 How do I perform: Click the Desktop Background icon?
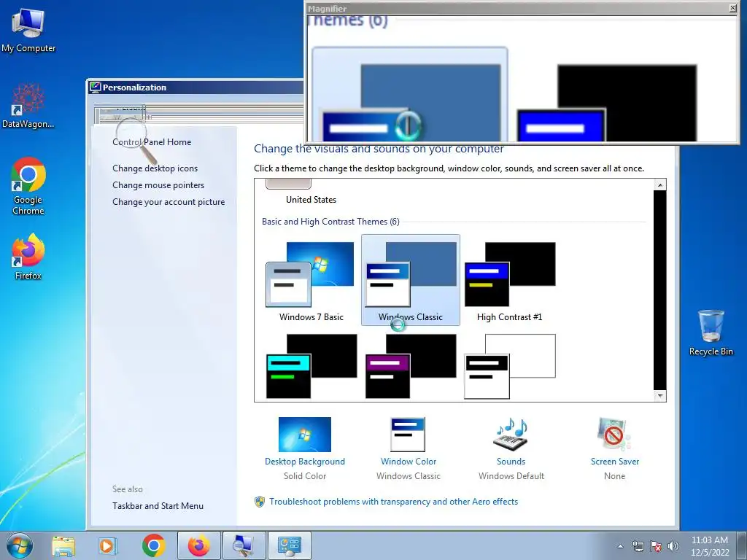[x=305, y=435]
